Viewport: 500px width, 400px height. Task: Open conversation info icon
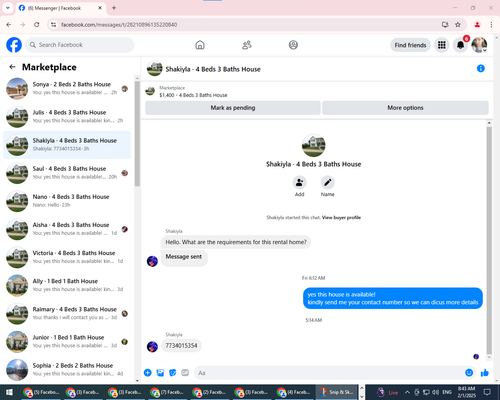(481, 68)
